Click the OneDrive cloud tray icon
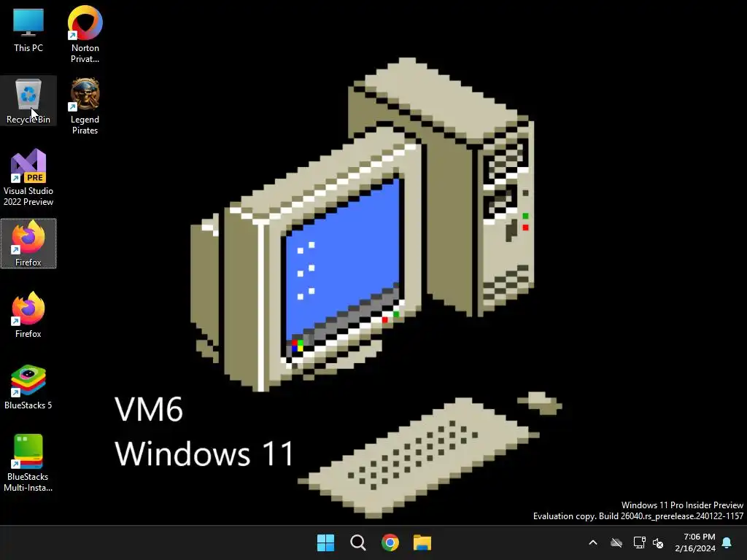 tap(616, 542)
